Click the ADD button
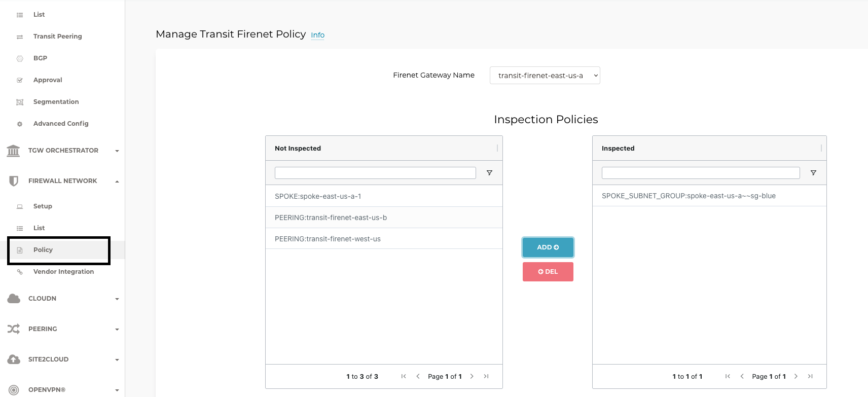 click(548, 247)
